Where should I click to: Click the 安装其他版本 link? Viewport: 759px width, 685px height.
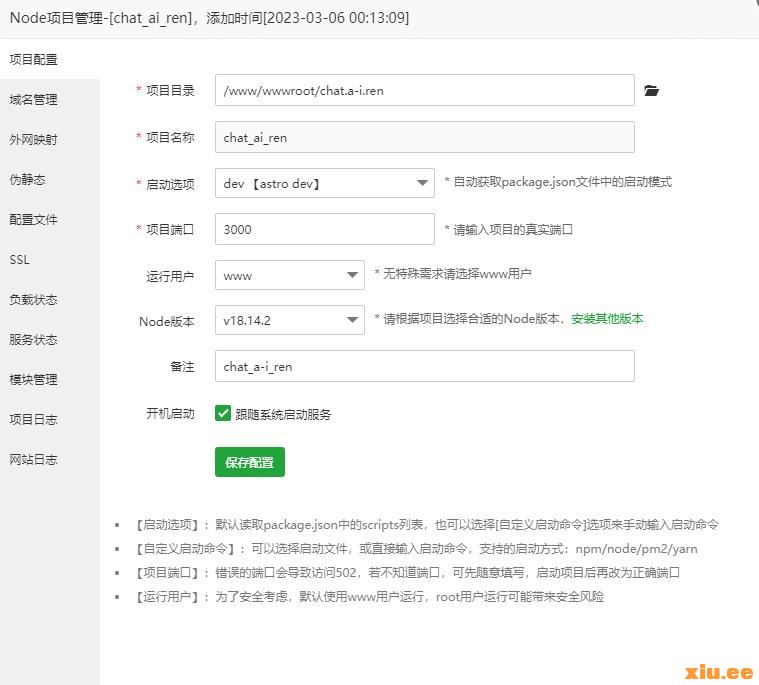(x=607, y=319)
